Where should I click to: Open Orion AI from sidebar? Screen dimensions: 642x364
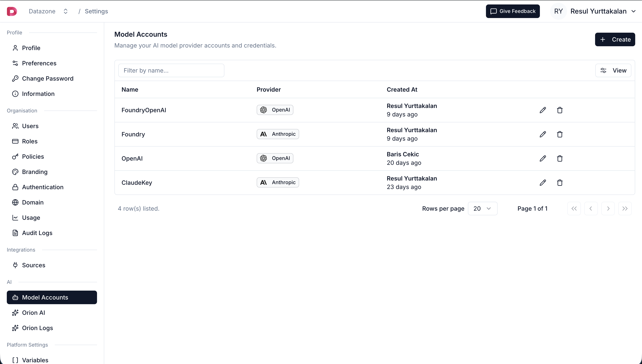click(34, 312)
